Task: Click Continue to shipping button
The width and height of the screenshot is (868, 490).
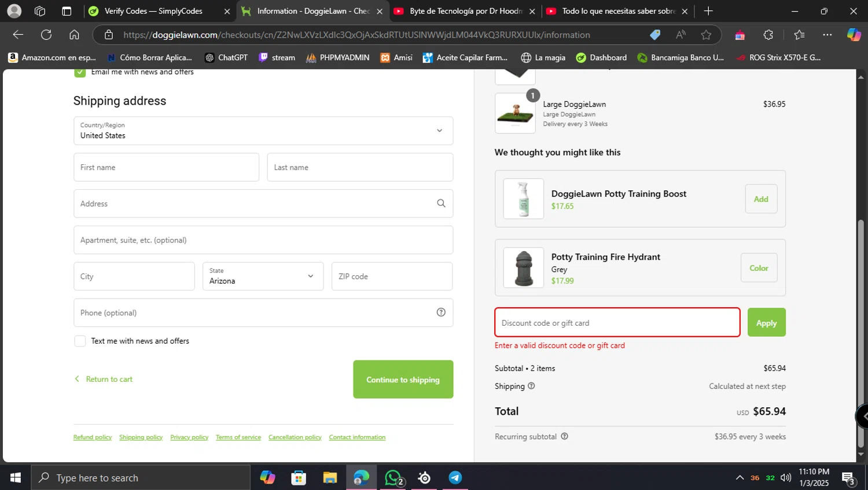Action: pos(403,380)
